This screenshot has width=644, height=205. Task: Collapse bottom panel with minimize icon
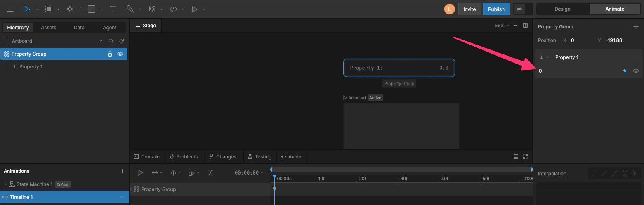pyautogui.click(x=516, y=157)
